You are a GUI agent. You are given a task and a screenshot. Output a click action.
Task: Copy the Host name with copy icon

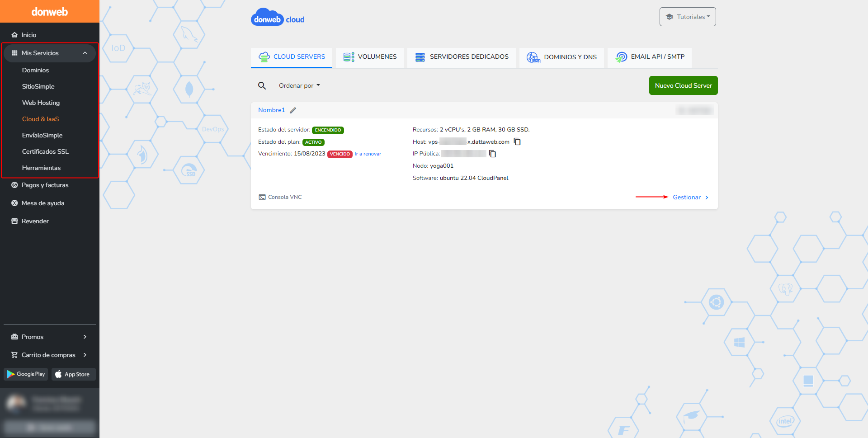pyautogui.click(x=517, y=142)
